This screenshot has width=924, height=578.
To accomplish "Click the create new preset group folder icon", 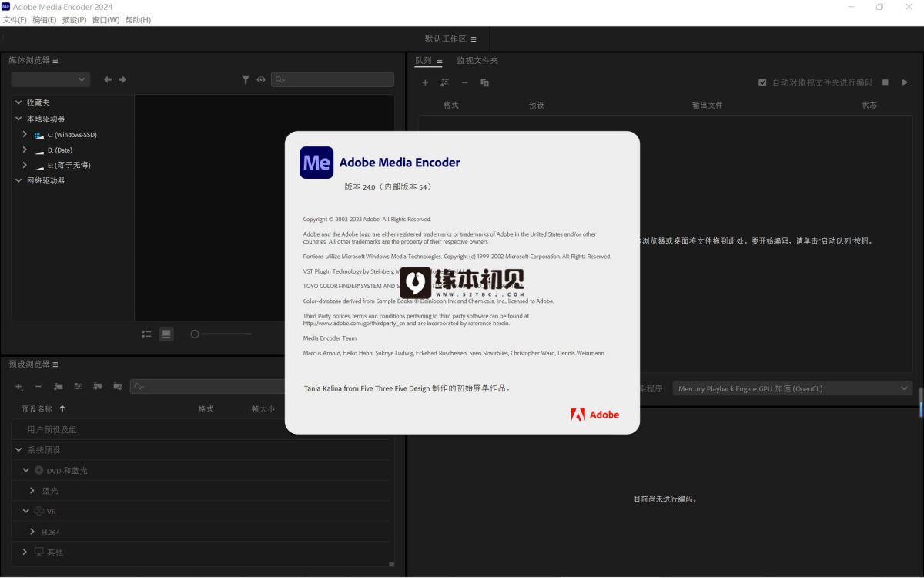I will click(58, 386).
